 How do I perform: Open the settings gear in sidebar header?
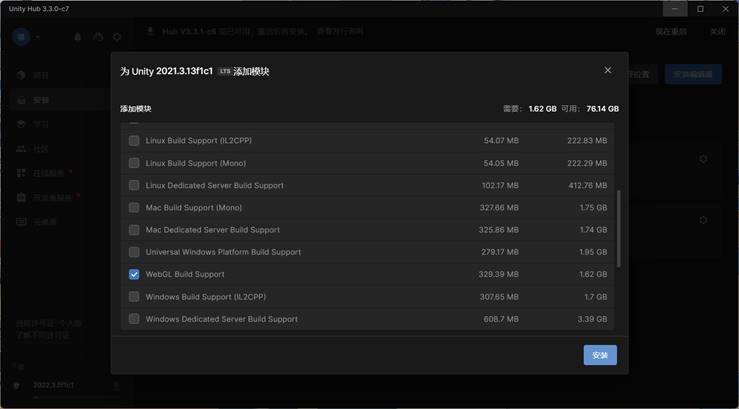coord(117,37)
